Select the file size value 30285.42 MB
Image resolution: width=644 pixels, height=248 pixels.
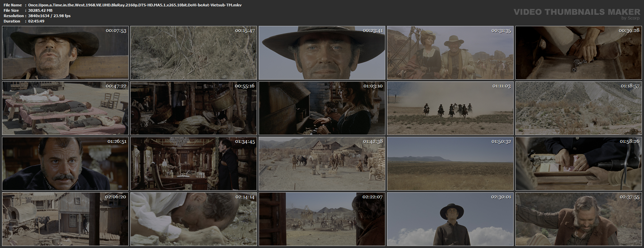pos(40,10)
